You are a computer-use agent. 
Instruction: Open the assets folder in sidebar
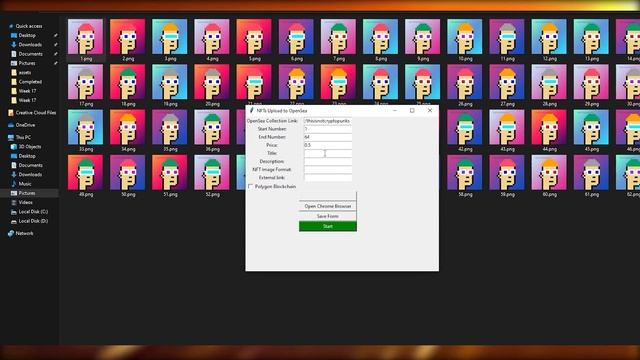click(24, 72)
